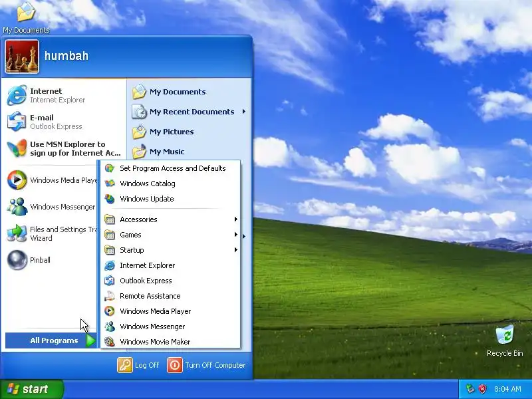Screen dimensions: 532x399
Task: Click Windows Messenger icon in left pane
Action: point(17,206)
